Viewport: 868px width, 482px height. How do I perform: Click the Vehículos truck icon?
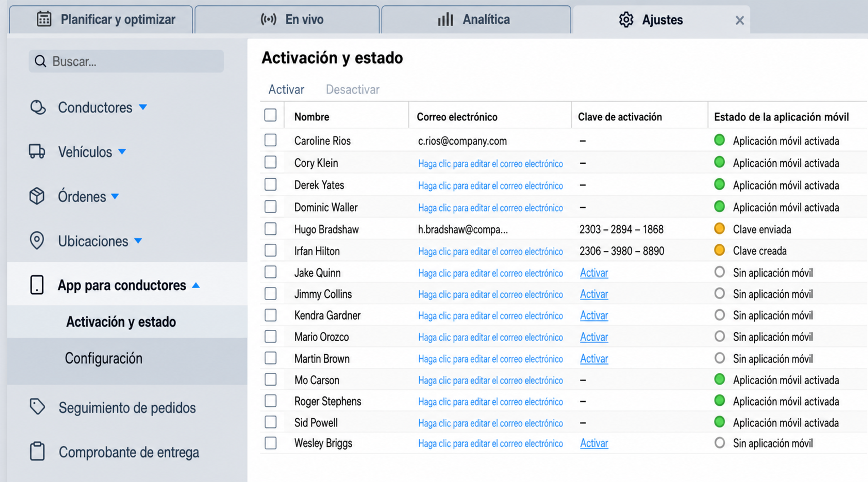click(x=37, y=151)
